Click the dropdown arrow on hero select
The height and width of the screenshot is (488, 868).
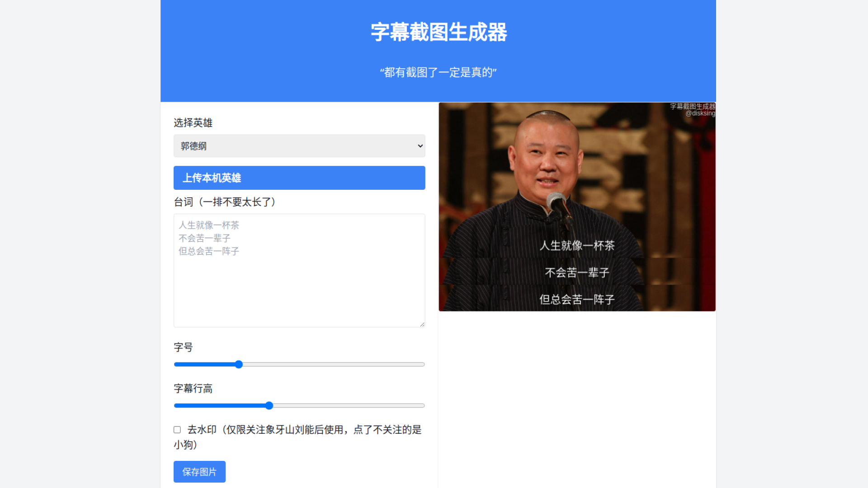pos(420,146)
